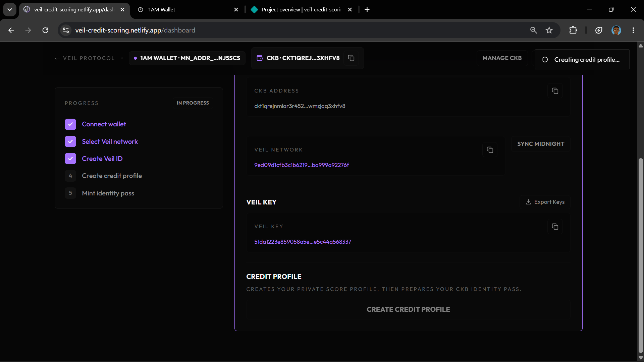Image resolution: width=644 pixels, height=362 pixels.
Task: Copy the Veil Key value
Action: [x=555, y=227]
